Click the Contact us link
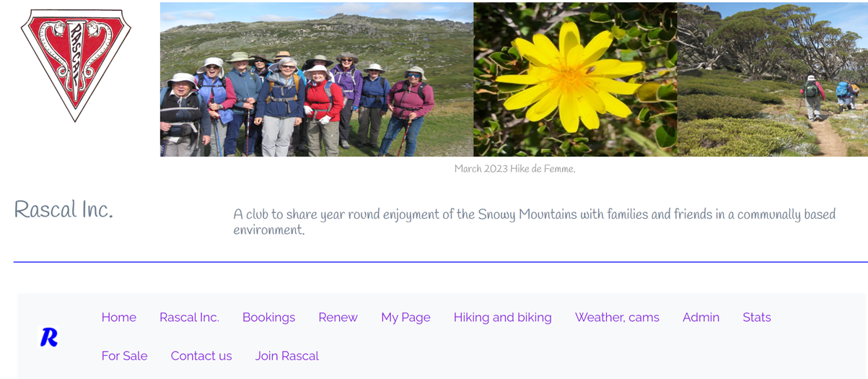This screenshot has height=379, width=868. pos(201,356)
